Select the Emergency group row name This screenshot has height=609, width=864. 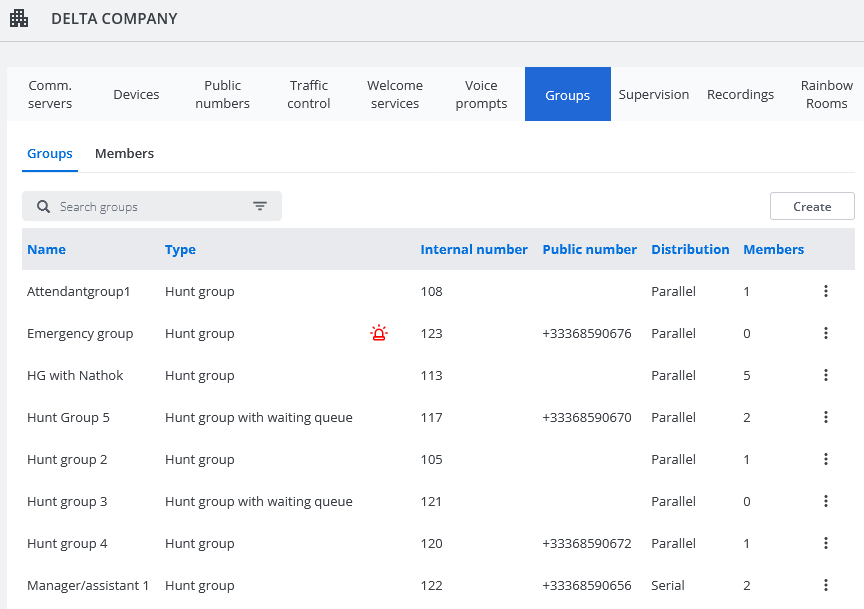80,333
